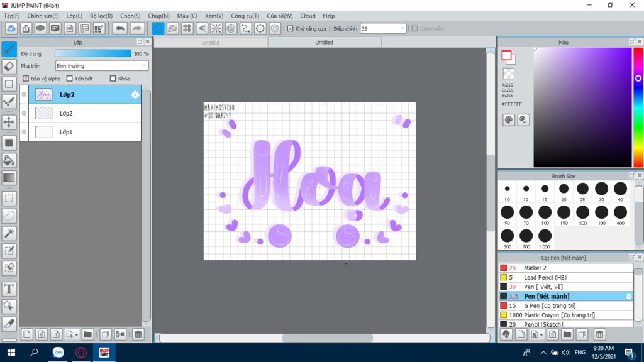Viewport: 644px width, 362px height.
Task: Open the Công cụ(T) menu
Action: point(245,16)
